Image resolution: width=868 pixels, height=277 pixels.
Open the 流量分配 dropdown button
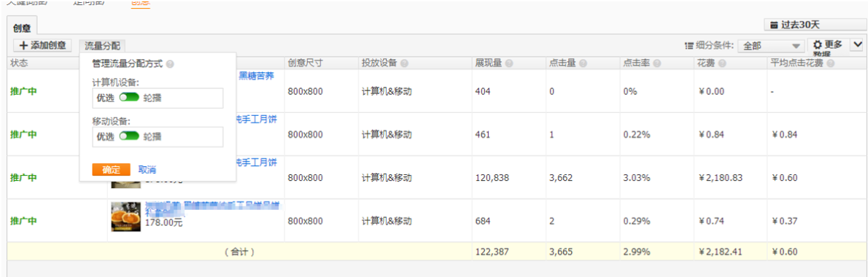(102, 45)
